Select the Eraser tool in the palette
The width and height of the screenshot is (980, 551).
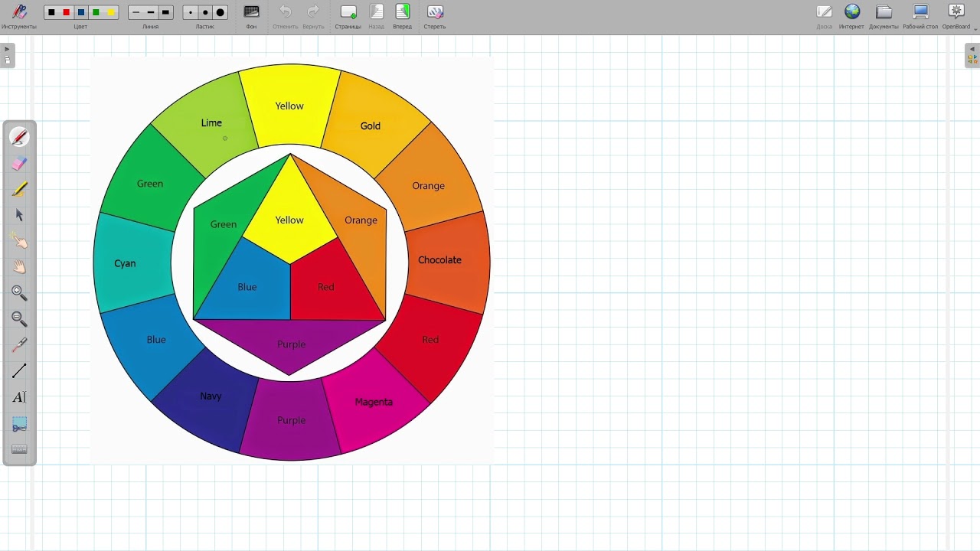tap(20, 163)
